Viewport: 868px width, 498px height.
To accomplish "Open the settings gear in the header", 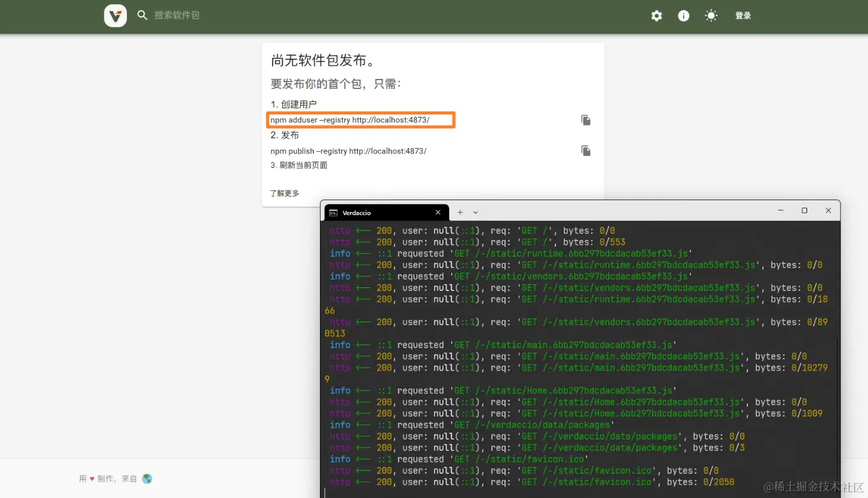I will 657,16.
